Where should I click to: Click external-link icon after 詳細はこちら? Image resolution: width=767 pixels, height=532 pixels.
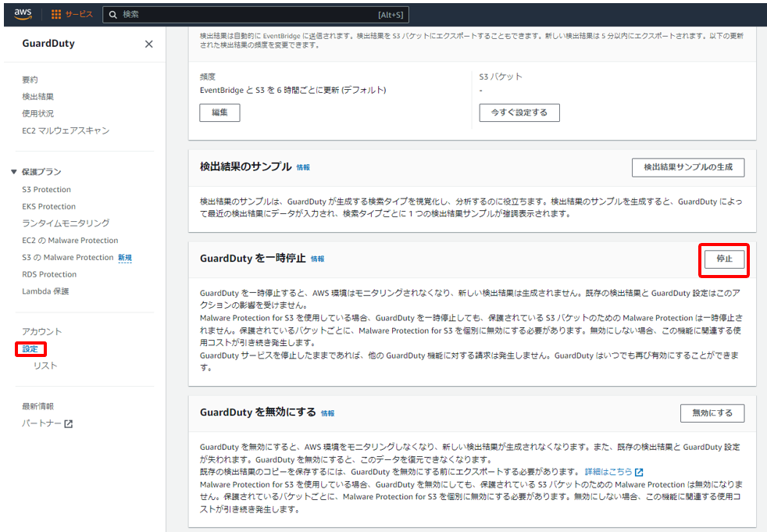pos(639,473)
